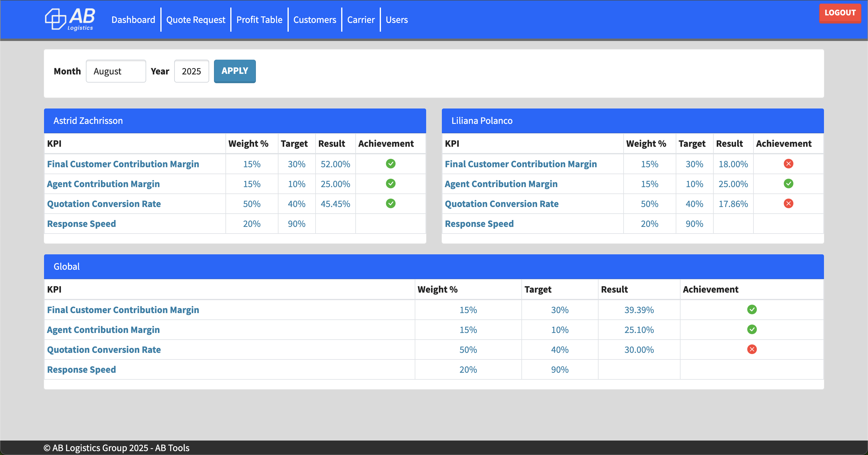The width and height of the screenshot is (868, 455).
Task: Click Astrid's Quotation Conversion Rate green checkmark
Action: 391,204
